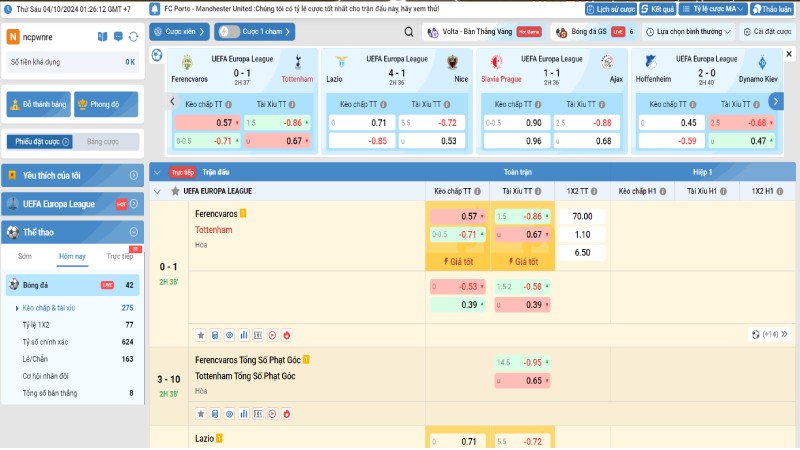Open the calculator icon in Phạt Góc row
The height and width of the screenshot is (450, 800).
tap(215, 414)
